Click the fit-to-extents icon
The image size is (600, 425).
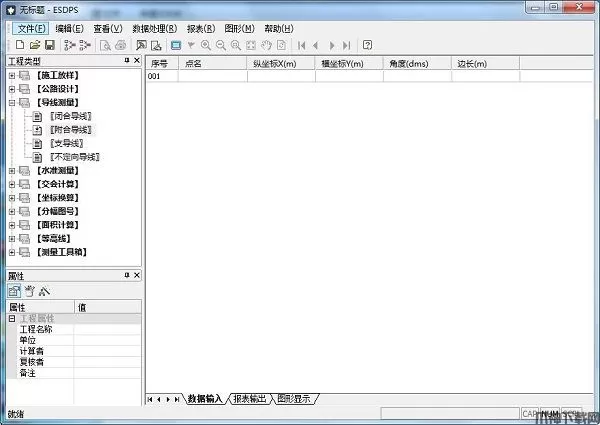point(251,45)
